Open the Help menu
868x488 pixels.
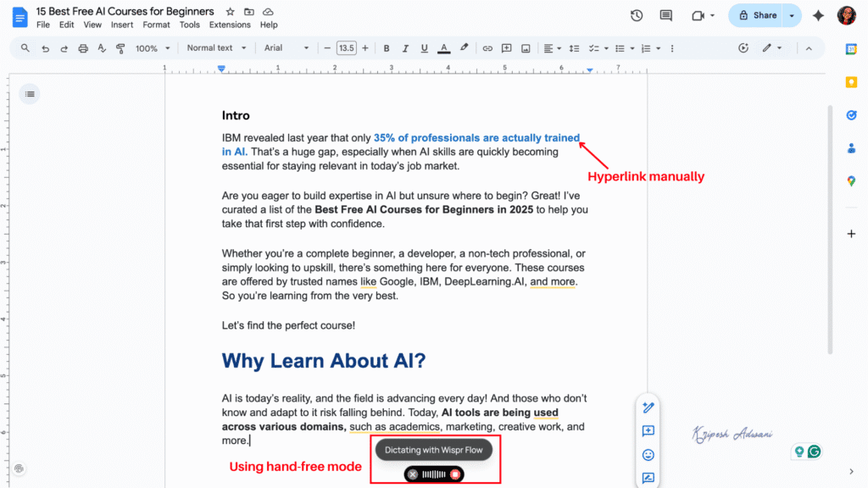tap(269, 25)
